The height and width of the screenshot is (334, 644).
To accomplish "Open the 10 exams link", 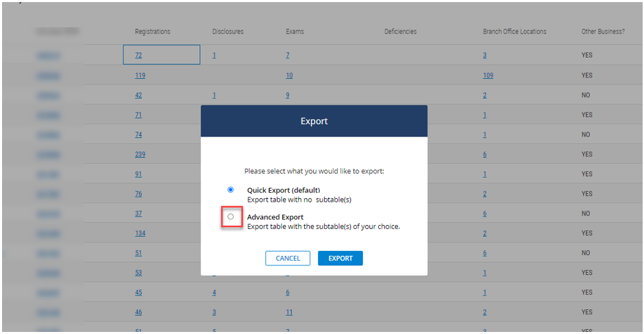I will 289,75.
